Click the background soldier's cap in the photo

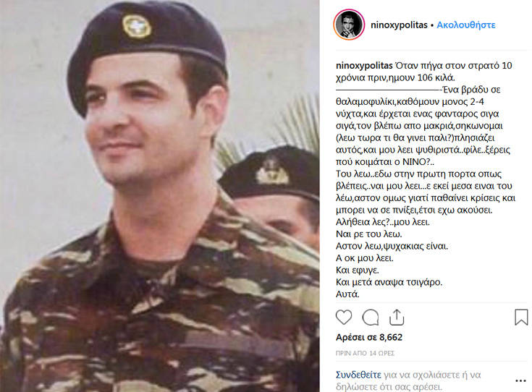pos(270,173)
